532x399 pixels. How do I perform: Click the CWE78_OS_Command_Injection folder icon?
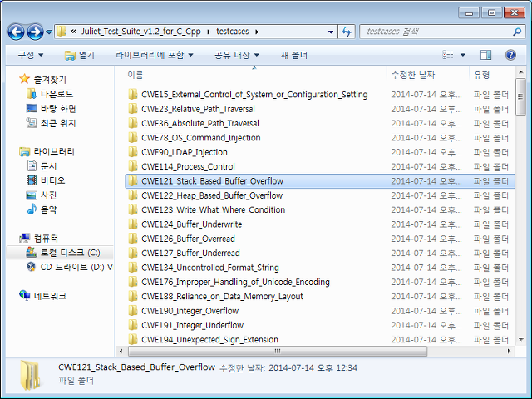point(133,137)
